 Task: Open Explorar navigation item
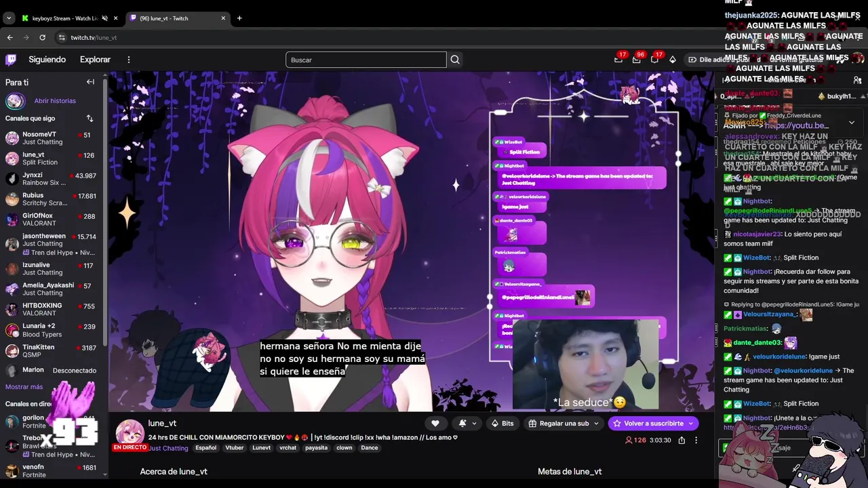click(x=95, y=60)
